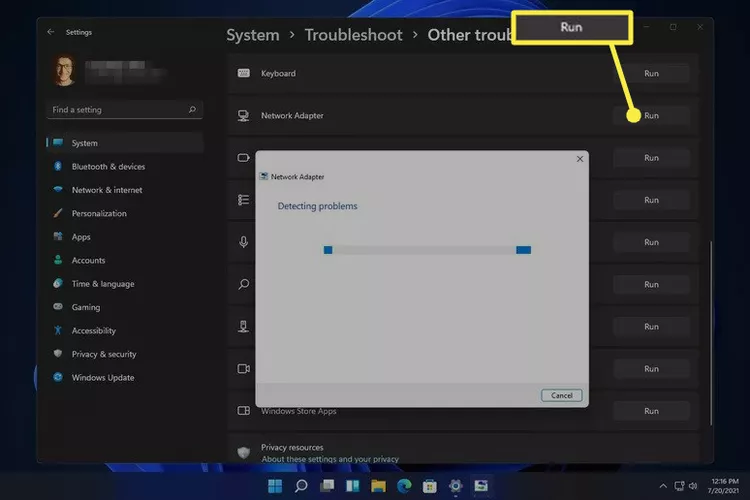Click the volume tray icon
Viewport: 750px width, 500px height.
point(693,486)
